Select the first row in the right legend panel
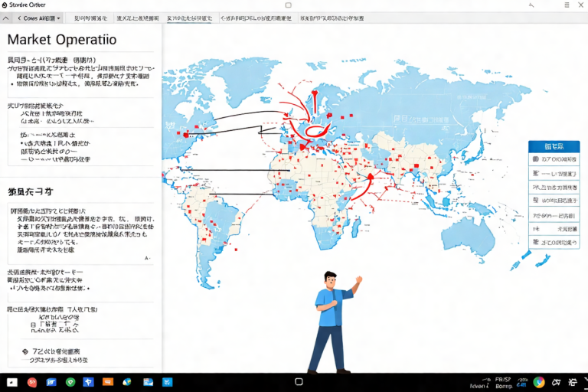588x392 pixels. pos(554,159)
